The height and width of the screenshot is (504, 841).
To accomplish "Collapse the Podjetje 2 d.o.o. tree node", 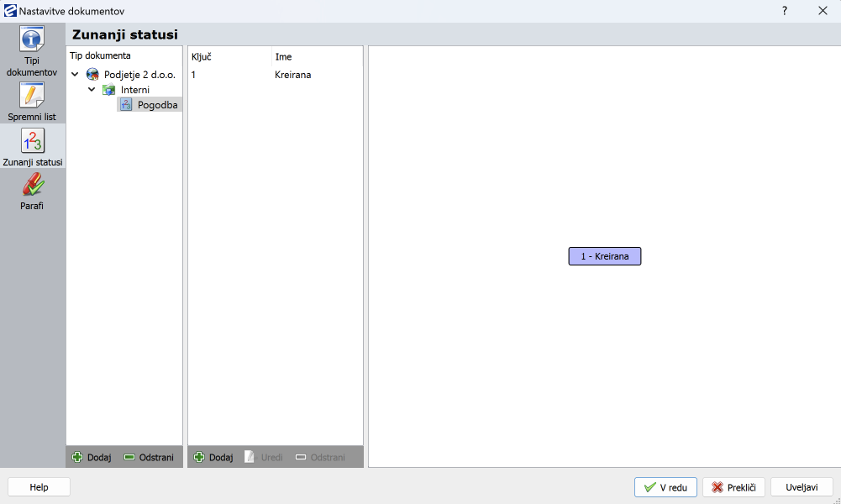I will (x=76, y=75).
